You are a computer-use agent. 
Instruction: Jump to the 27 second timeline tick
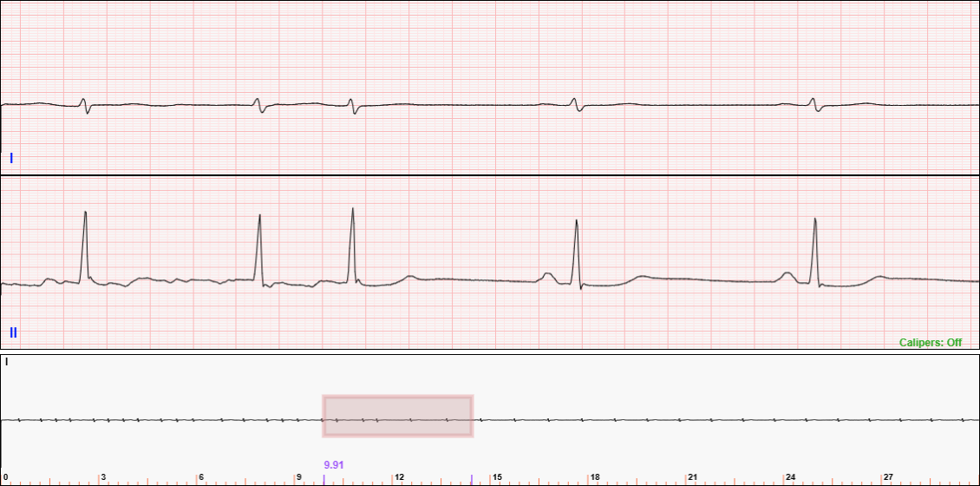[x=889, y=477]
